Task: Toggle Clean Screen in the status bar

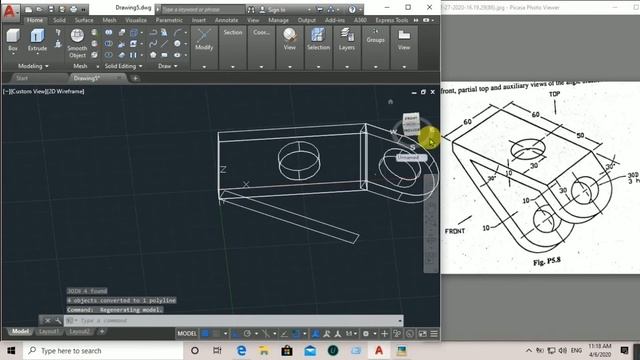Action: [x=422, y=333]
